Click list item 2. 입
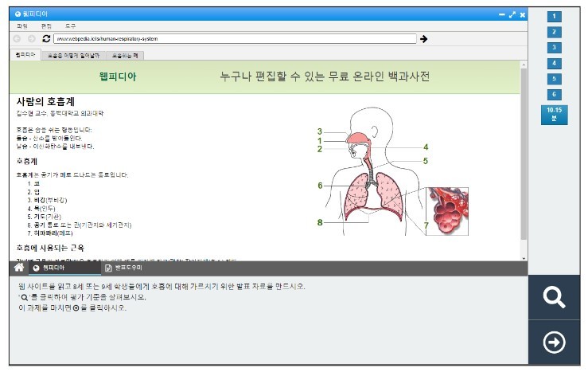This screenshot has height=372, width=588. [x=33, y=192]
